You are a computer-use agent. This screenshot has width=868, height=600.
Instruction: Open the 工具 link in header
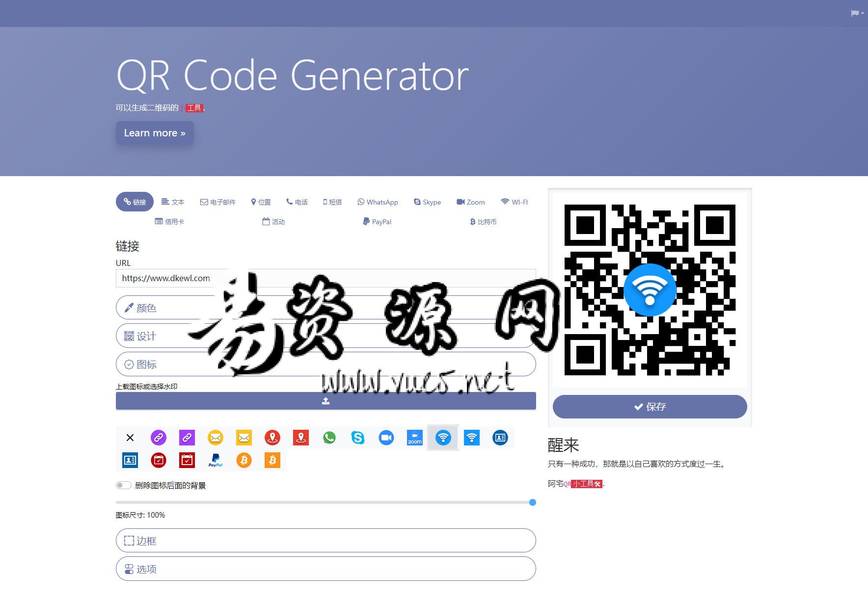point(194,108)
